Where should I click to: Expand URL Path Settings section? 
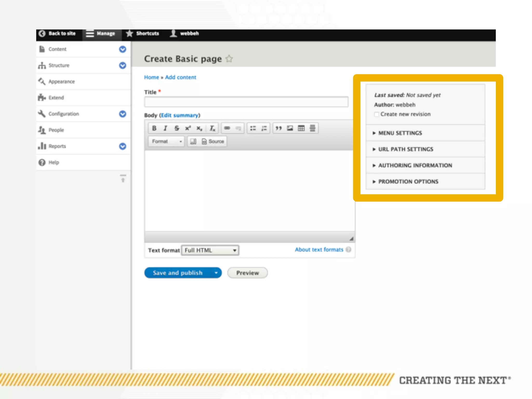(405, 149)
